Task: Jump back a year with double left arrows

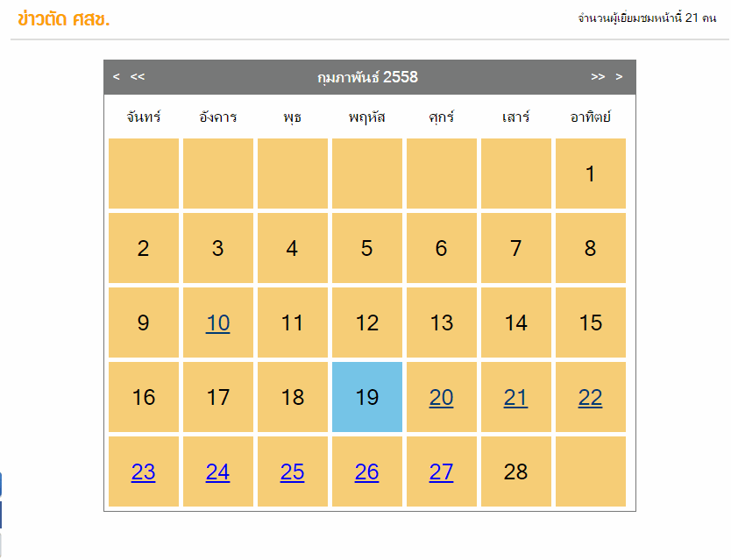Action: tap(138, 77)
